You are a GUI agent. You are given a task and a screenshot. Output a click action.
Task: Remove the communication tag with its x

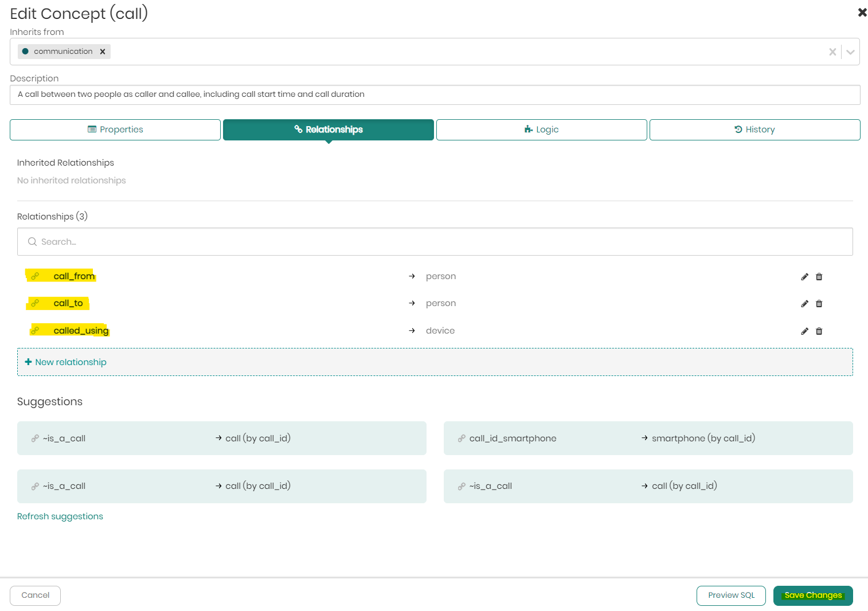[x=103, y=52]
